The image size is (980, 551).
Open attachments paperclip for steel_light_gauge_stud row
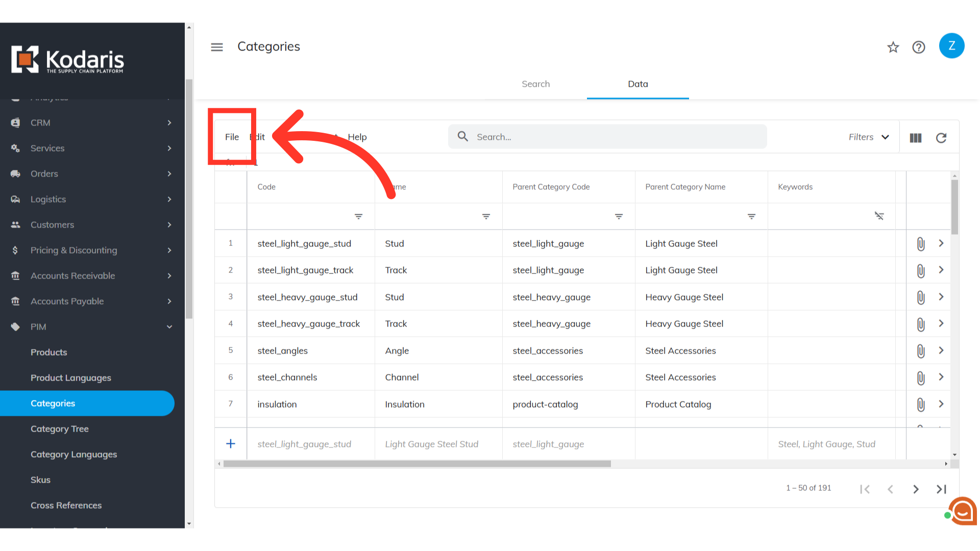(921, 244)
